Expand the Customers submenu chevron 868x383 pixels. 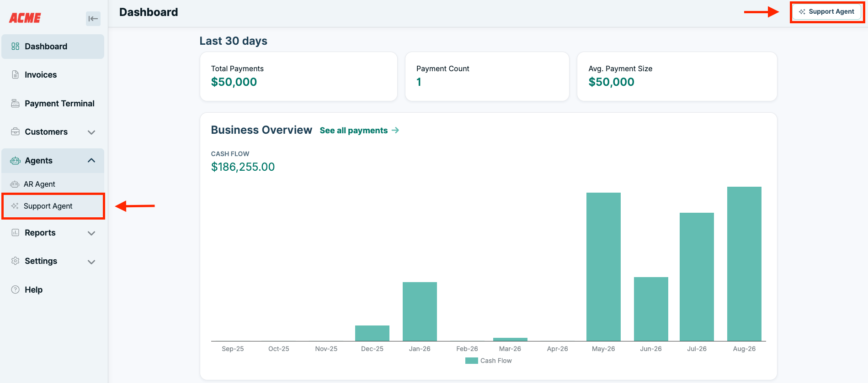[x=91, y=132]
